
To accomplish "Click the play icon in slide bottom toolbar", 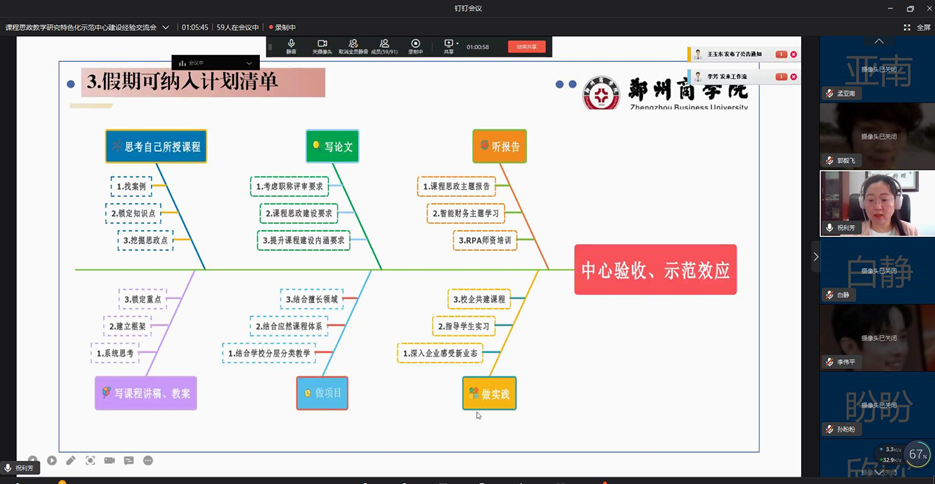I will [x=52, y=461].
